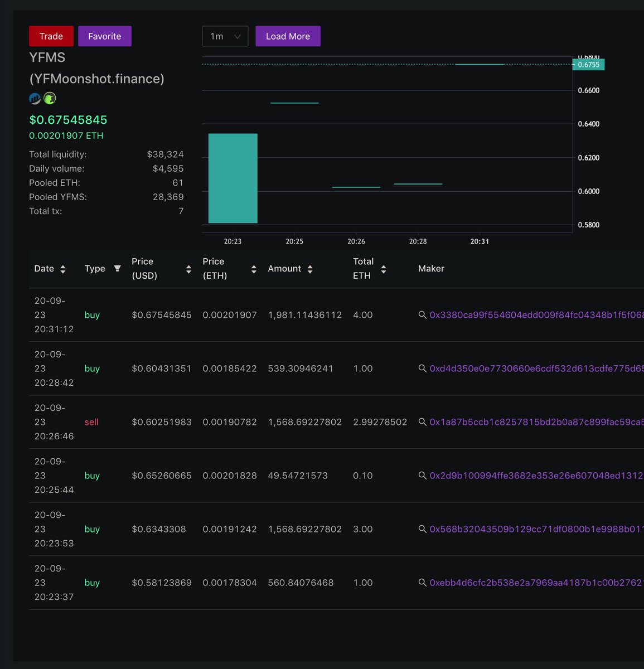
Task: Open maker address 0xebb4d6cfc2b538e2 link
Action: point(536,583)
